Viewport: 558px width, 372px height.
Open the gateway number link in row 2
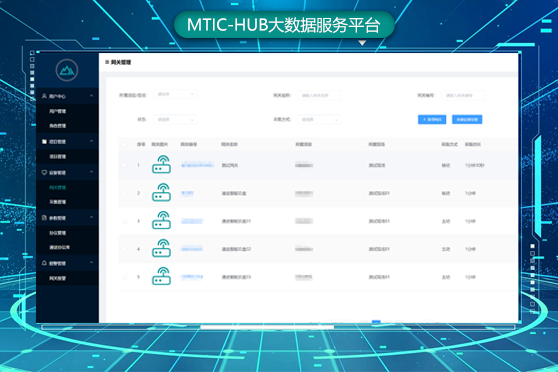tap(187, 193)
